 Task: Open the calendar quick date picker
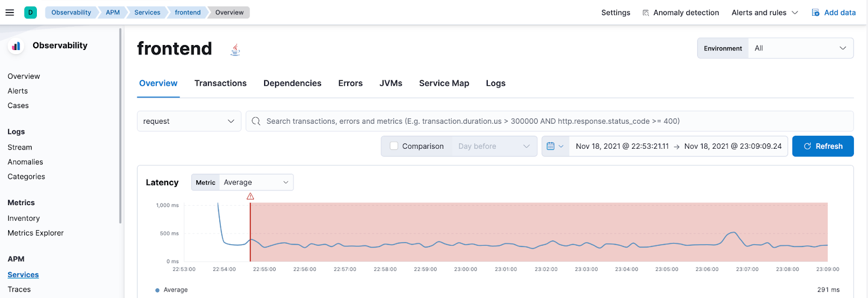click(555, 146)
